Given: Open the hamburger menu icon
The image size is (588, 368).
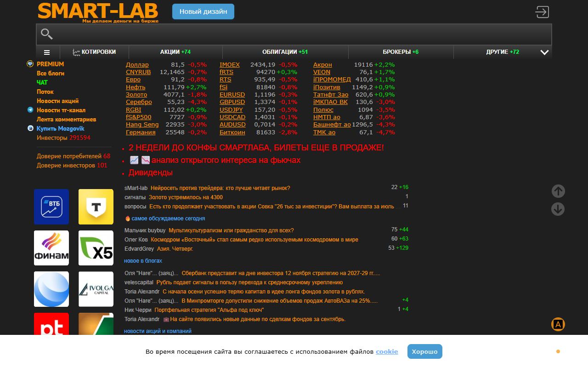Looking at the screenshot, I should click(x=47, y=52).
